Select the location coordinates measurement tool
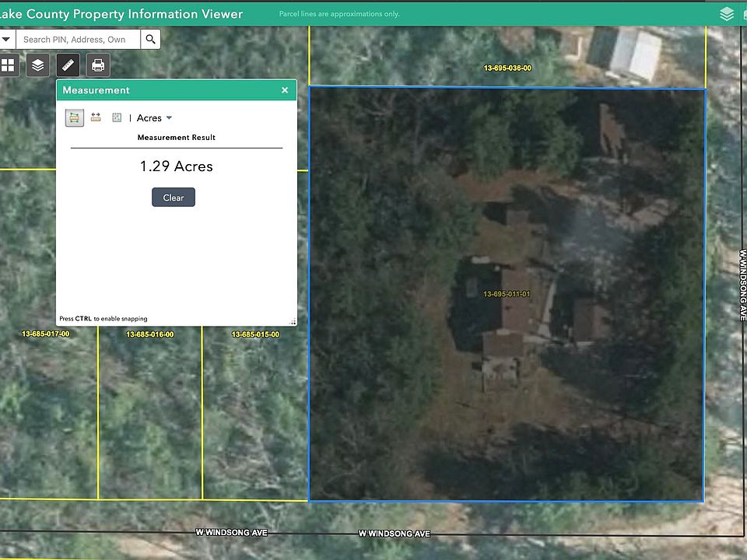The image size is (747, 560). point(117,118)
